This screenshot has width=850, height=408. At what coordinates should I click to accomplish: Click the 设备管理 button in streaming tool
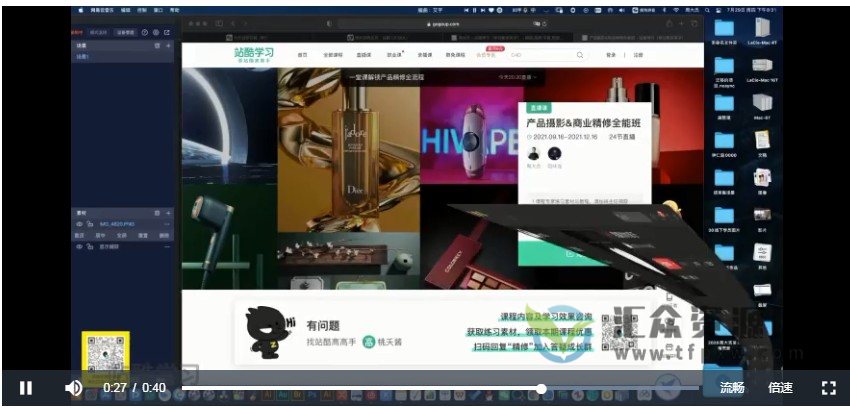coord(126,33)
